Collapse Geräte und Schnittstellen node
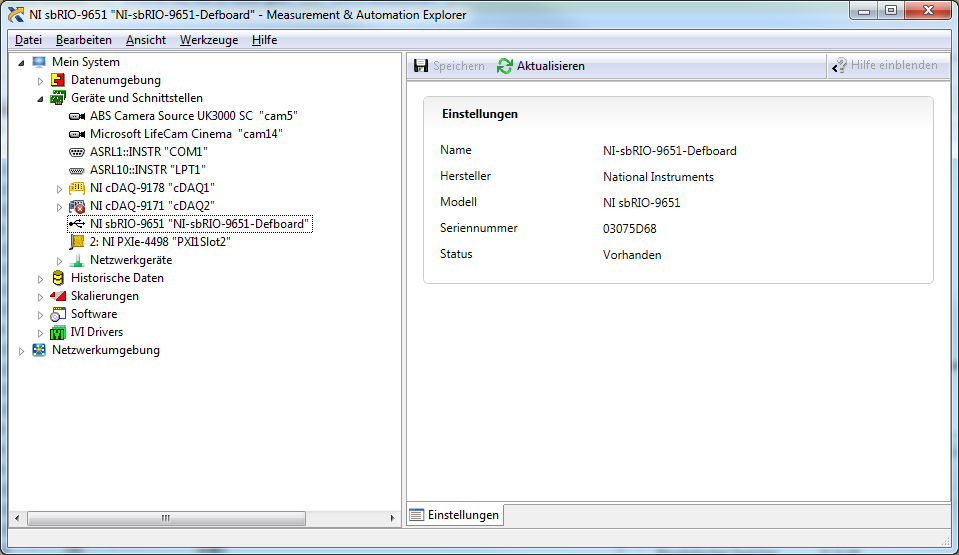This screenshot has height=555, width=959. [x=40, y=99]
